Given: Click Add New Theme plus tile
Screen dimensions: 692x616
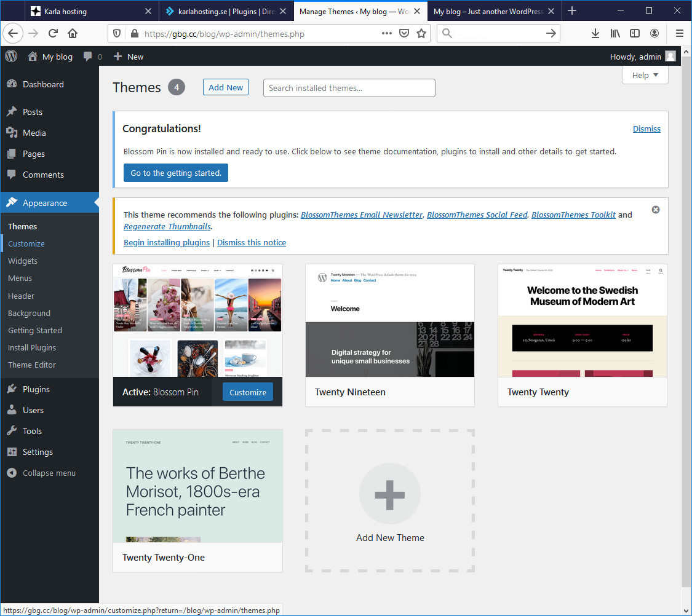Looking at the screenshot, I should 390,500.
